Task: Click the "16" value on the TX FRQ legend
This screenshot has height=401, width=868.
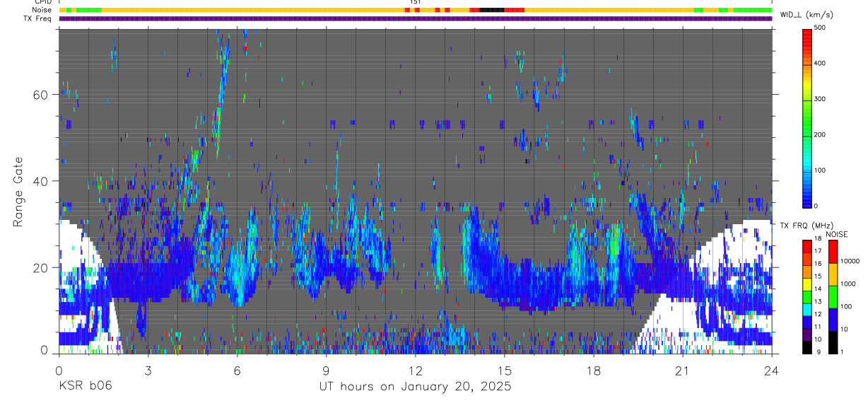Action: pyautogui.click(x=818, y=263)
